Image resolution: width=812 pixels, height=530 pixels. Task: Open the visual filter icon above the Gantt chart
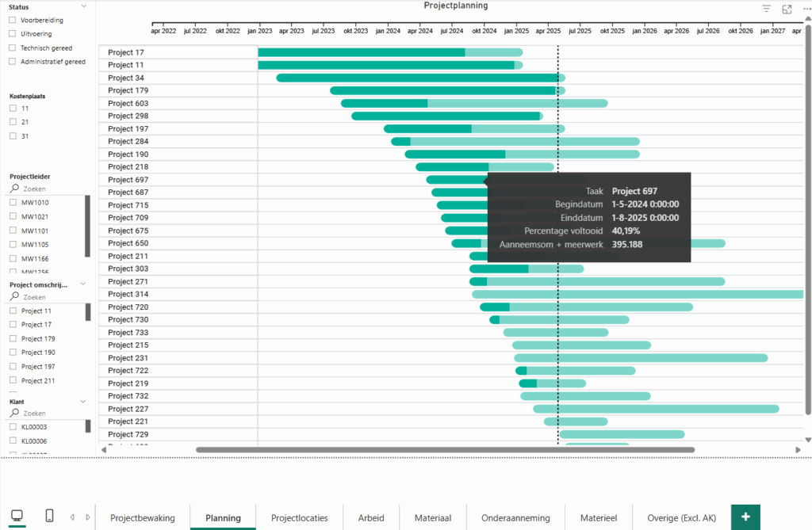click(x=766, y=10)
